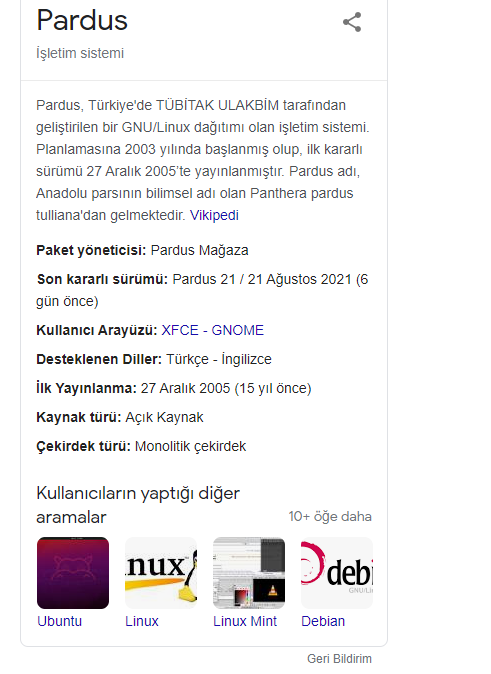Click the share icon beside Pardus title
The height and width of the screenshot is (674, 491).
pos(352,22)
